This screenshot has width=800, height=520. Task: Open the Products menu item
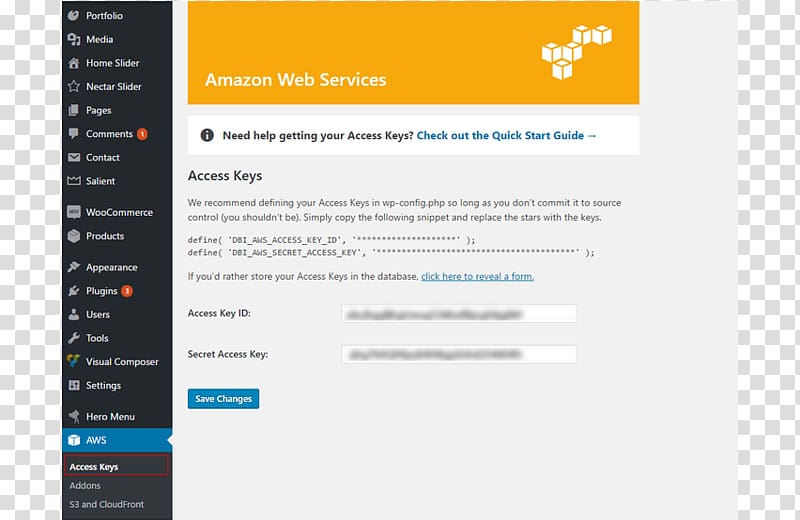pos(105,236)
